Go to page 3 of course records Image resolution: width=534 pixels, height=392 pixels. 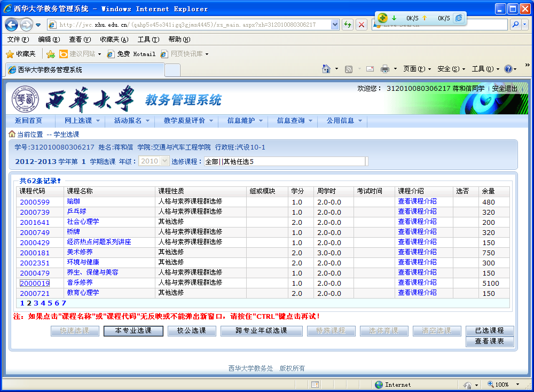(36, 303)
